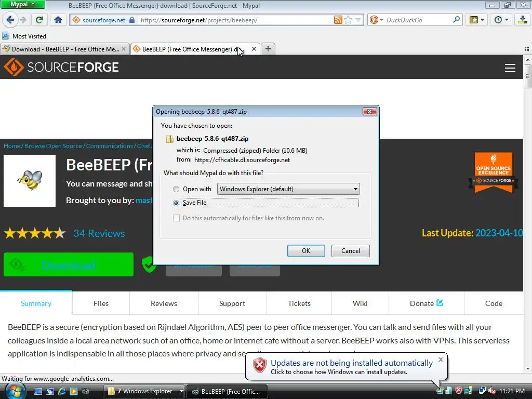Screen dimensions: 532x399
Task: Click the green Download button
Action: pos(69,264)
